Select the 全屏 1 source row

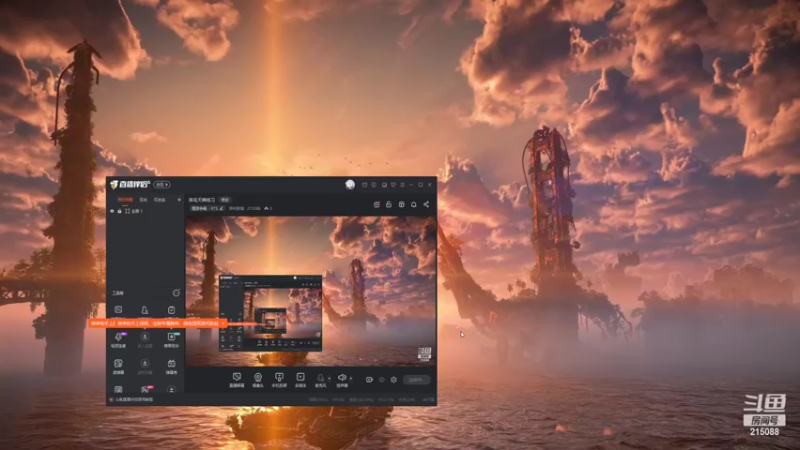click(145, 211)
